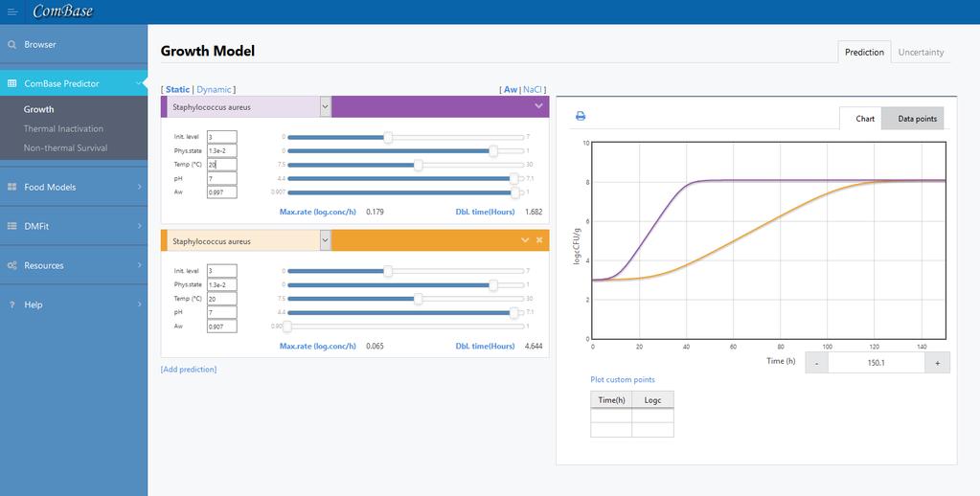Screen dimensions: 980x496
Task: Adjust Init. level slider in purple panel
Action: pyautogui.click(x=388, y=137)
